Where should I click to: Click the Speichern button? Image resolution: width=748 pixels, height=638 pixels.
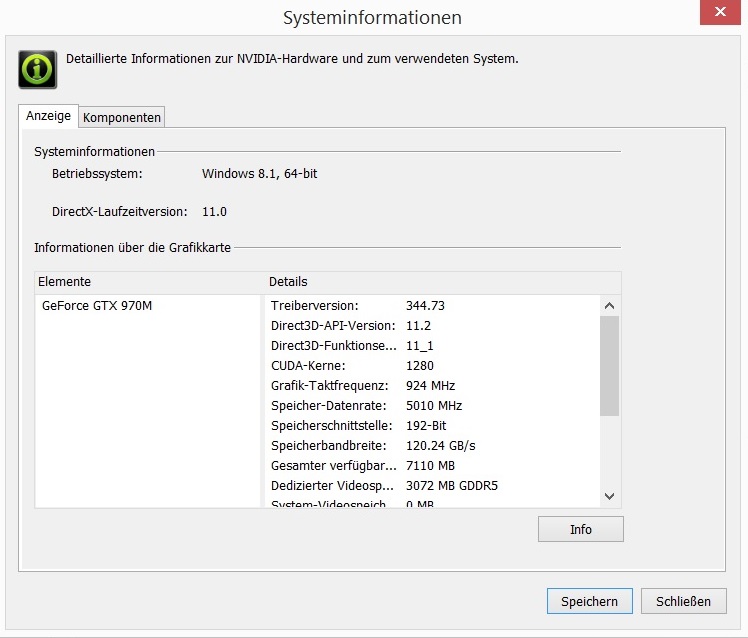(589, 601)
